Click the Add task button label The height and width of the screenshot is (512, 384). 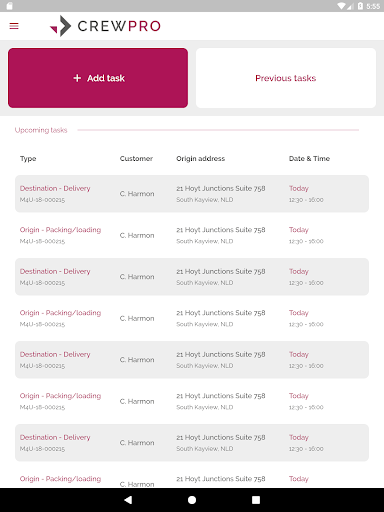click(x=106, y=78)
